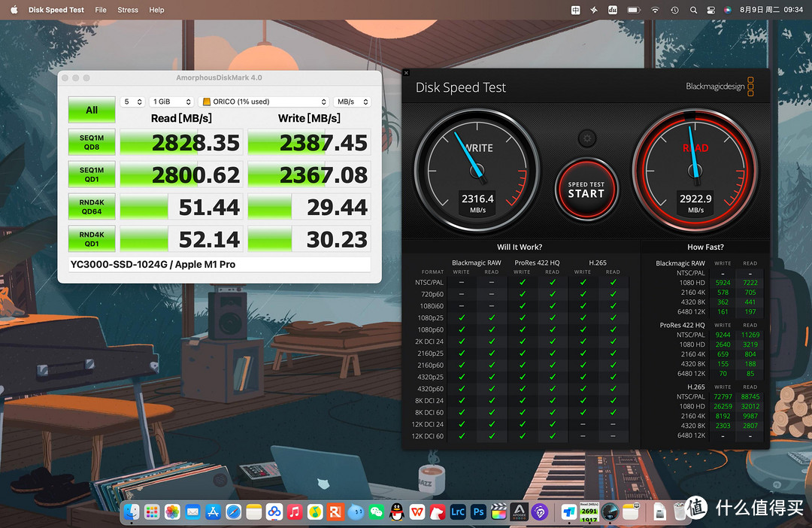
Task: Click H.265 NTSC/PAL write value 72797
Action: [723, 396]
